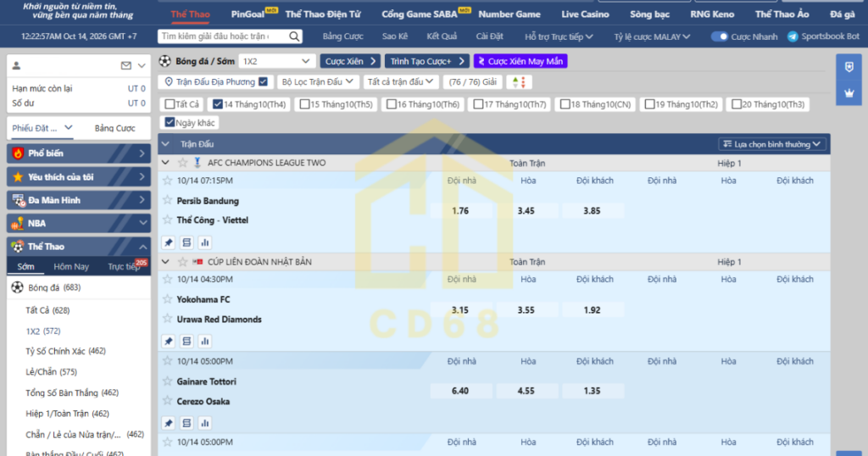
Task: Star the Cerezo Osaka team
Action: pyautogui.click(x=168, y=401)
